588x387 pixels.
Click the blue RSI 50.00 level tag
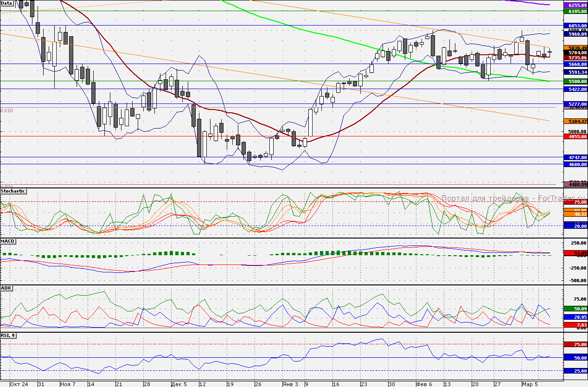575,358
